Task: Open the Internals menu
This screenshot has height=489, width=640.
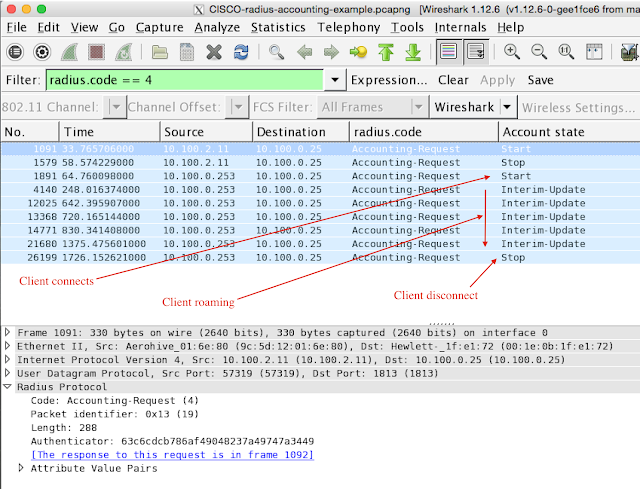Action: coord(460,27)
